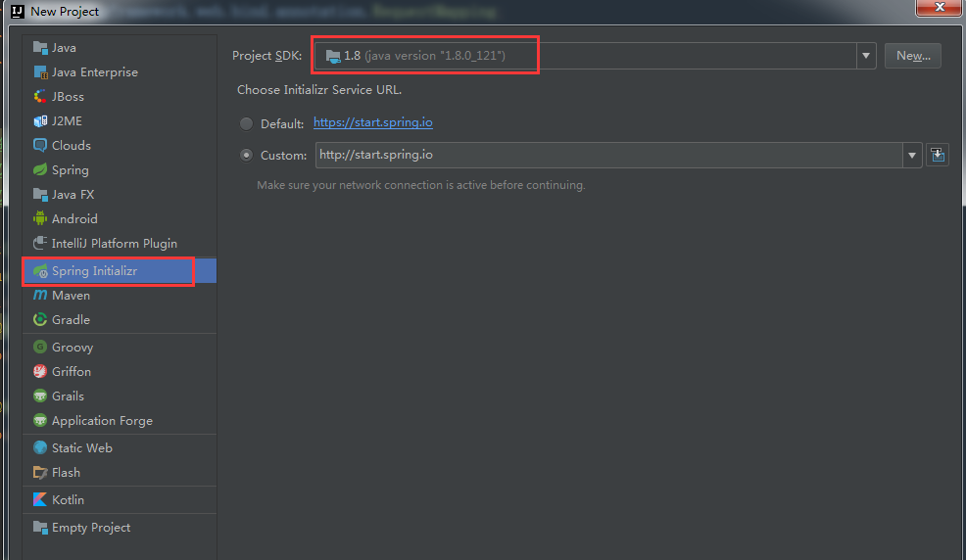Select the Custom radio button
This screenshot has width=966, height=560.
pos(245,156)
